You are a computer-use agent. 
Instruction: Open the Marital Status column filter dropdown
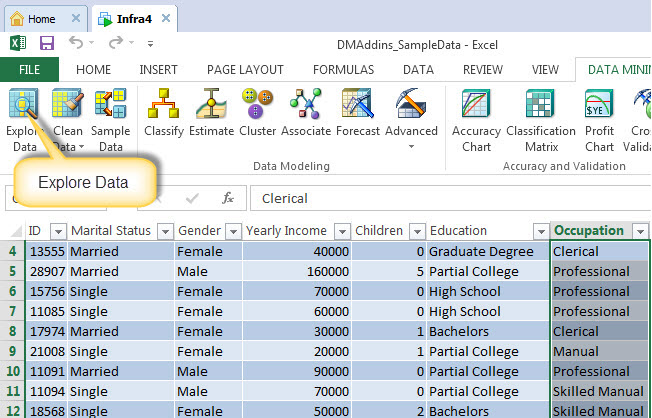point(164,231)
